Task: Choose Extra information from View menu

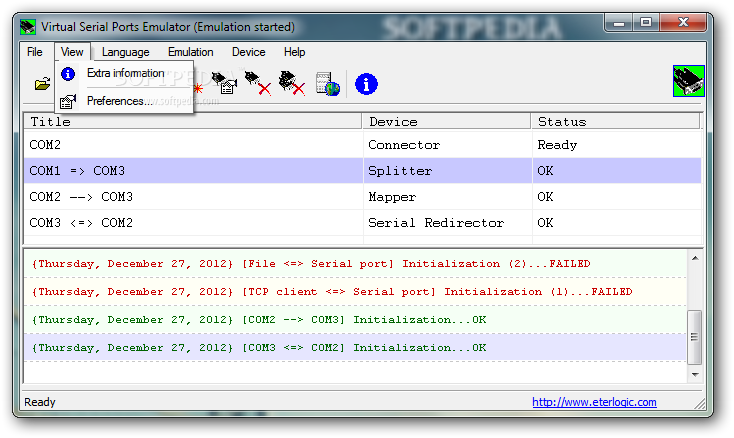Action: pyautogui.click(x=125, y=73)
